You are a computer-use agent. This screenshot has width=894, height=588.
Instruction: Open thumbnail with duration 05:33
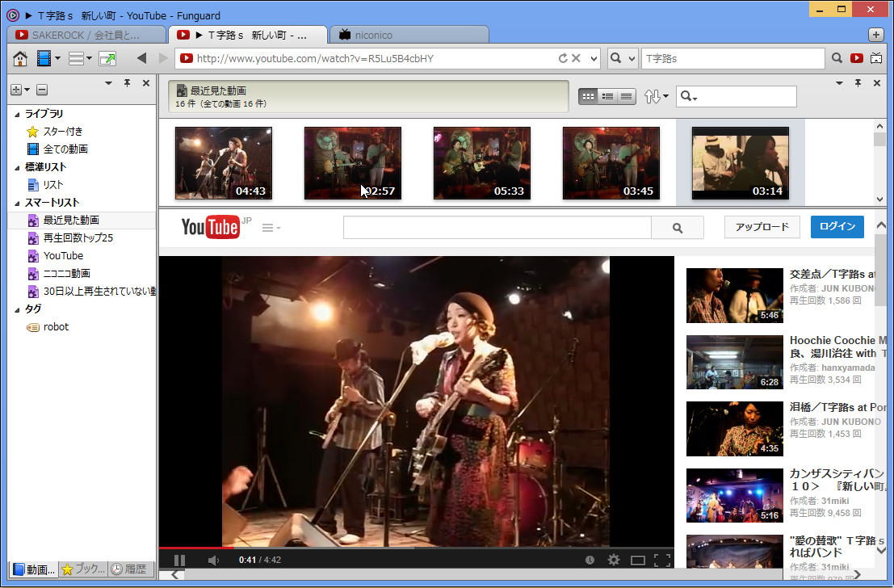tap(482, 163)
